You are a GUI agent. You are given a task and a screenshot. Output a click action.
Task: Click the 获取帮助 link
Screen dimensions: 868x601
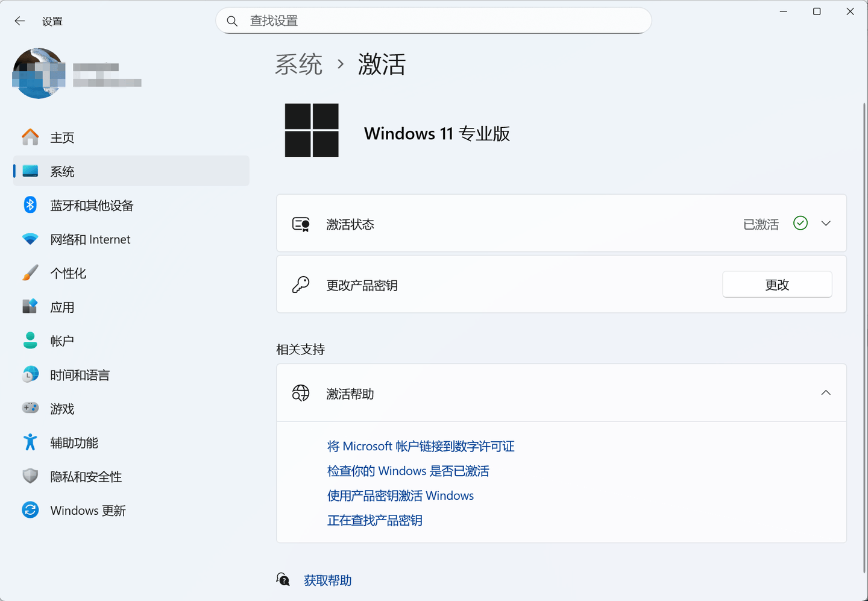[327, 581]
